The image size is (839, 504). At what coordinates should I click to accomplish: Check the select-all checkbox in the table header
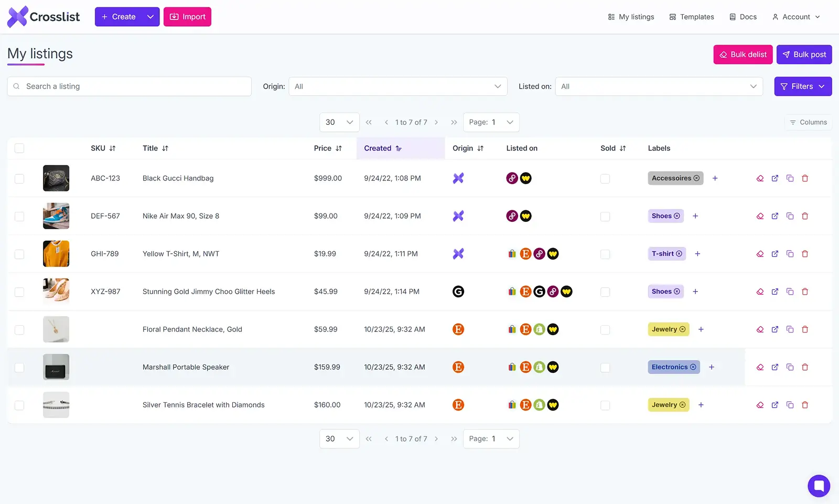[19, 148]
